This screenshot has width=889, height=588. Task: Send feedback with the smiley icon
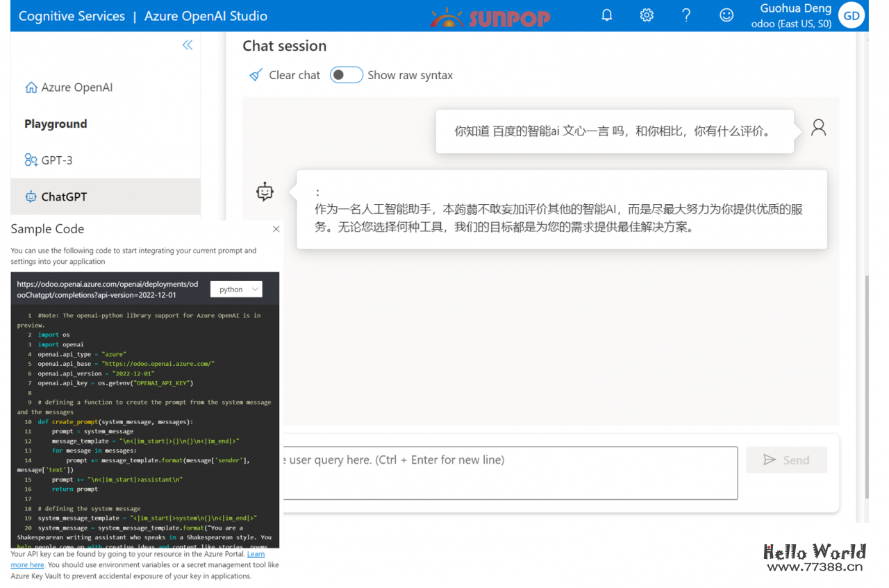coord(726,15)
